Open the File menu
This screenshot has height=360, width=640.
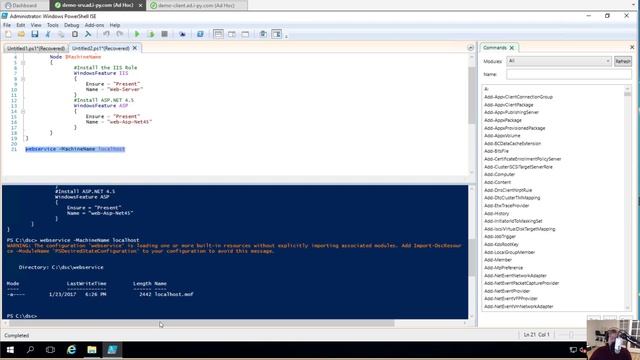7,25
